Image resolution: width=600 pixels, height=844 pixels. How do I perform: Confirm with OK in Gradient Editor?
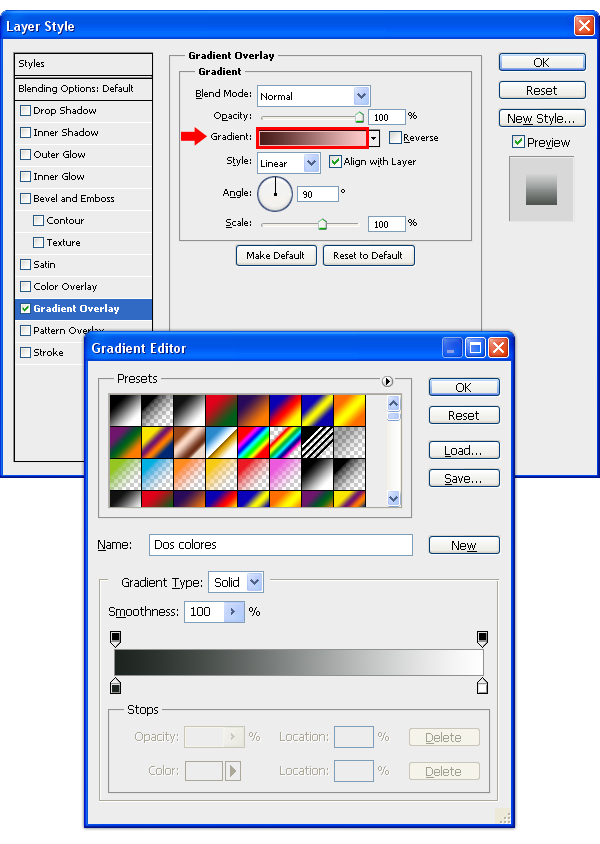pyautogui.click(x=464, y=388)
